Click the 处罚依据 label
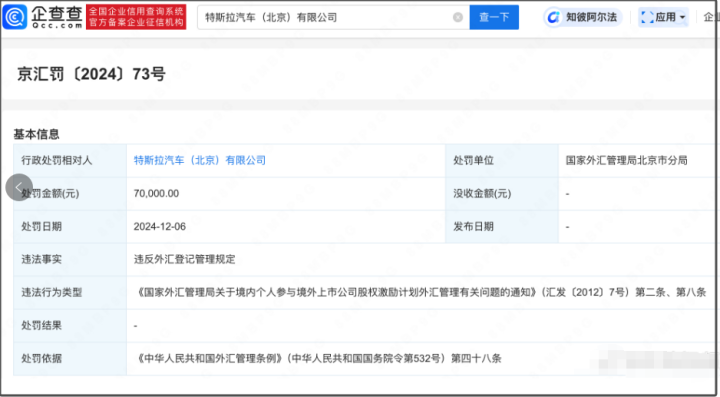 pos(41,358)
